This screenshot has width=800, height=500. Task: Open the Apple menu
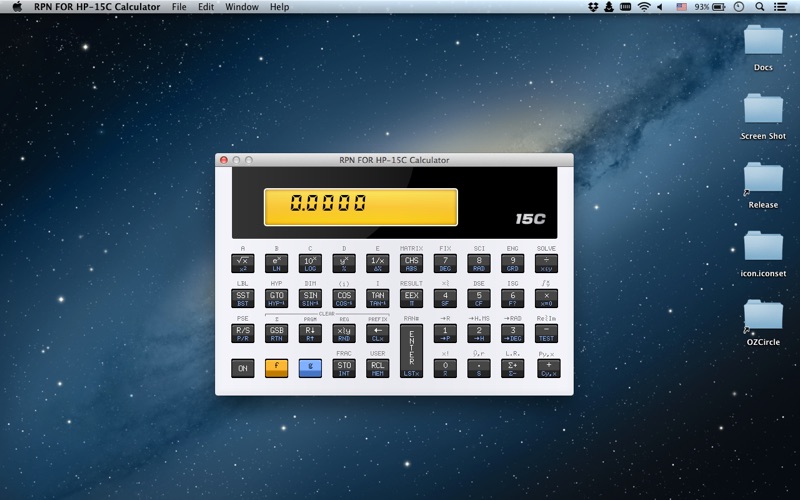pos(17,7)
